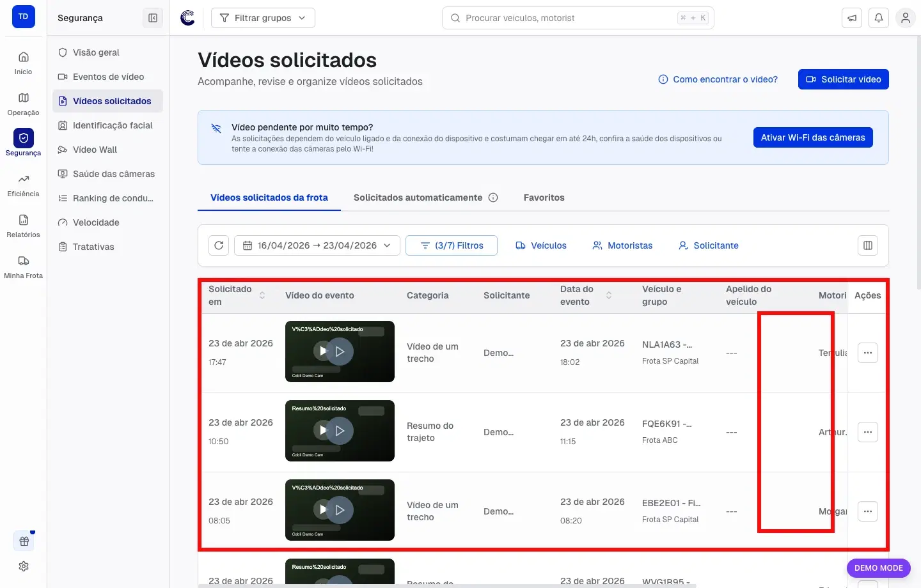Open Vídeo Wall page
Screen dimensions: 921x588
(x=107, y=150)
